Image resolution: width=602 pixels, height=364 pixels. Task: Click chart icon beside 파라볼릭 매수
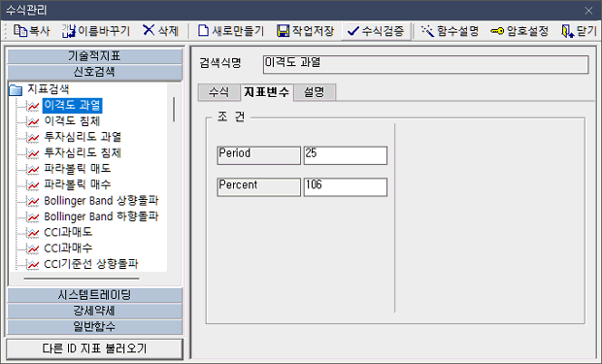point(33,184)
